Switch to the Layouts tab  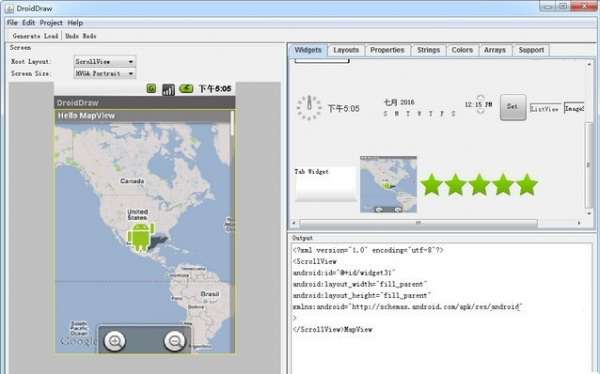(x=346, y=50)
